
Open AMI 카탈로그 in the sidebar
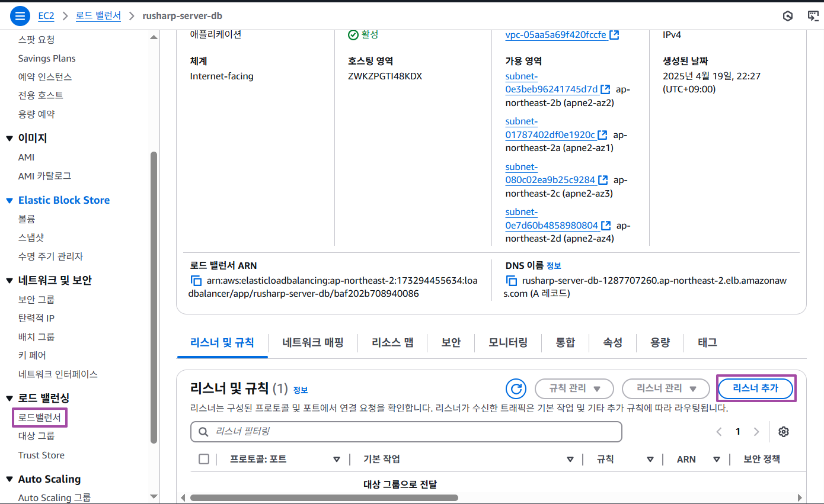pyautogui.click(x=45, y=176)
